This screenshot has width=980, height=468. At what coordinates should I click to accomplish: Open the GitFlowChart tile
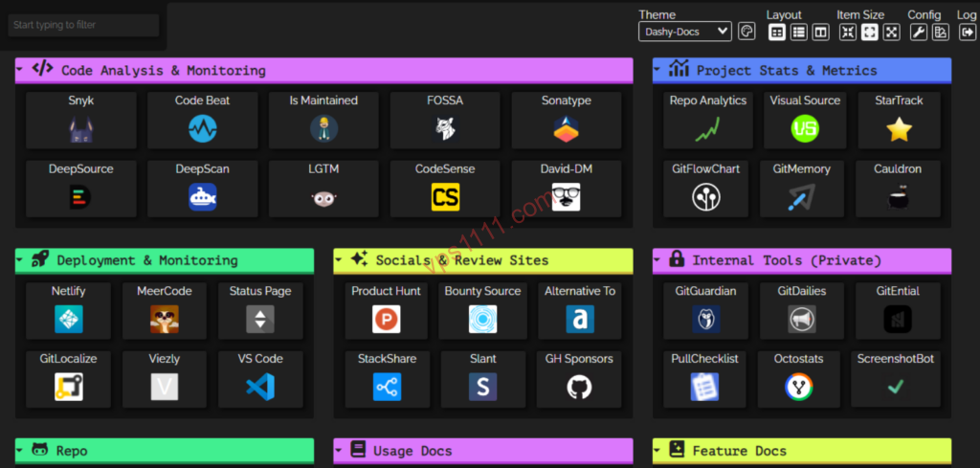point(706,189)
